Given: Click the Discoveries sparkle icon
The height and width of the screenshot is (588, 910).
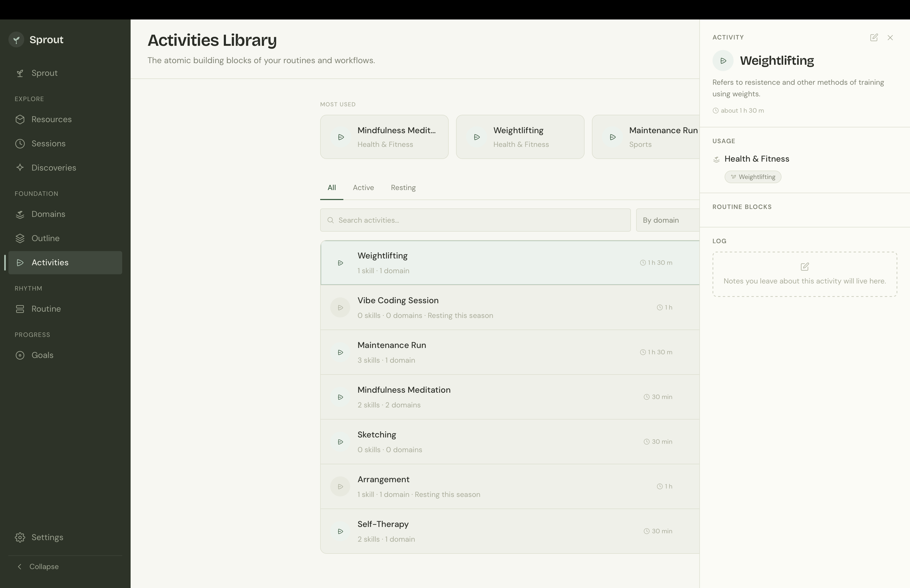Looking at the screenshot, I should coord(20,168).
